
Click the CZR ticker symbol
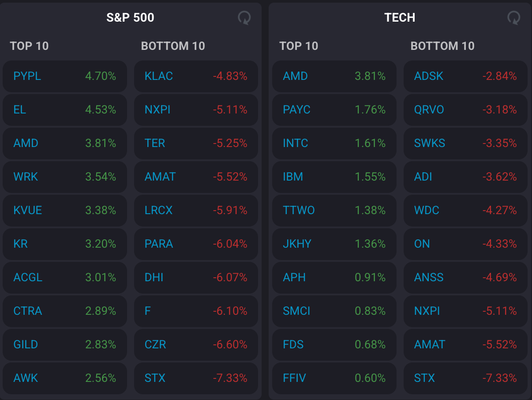pos(155,344)
